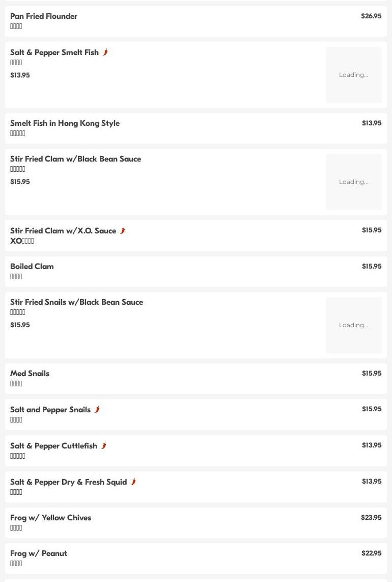Click the Stir Fried Clam w/X.O. Sauce title
This screenshot has width=392, height=582.
pos(63,231)
